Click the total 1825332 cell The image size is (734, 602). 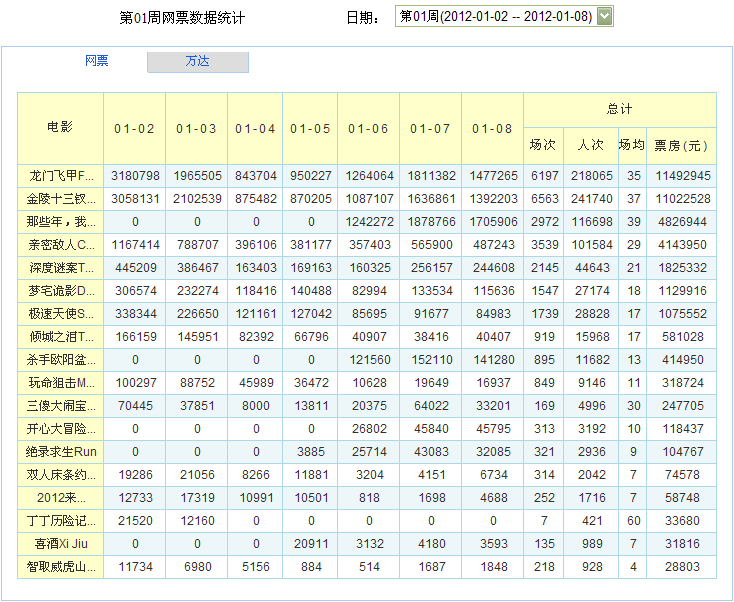pos(683,268)
